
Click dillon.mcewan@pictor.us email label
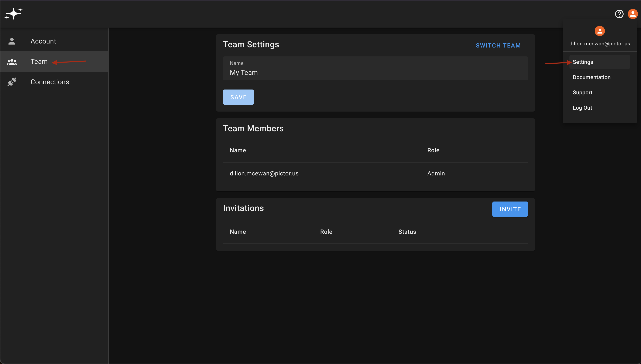coord(600,43)
